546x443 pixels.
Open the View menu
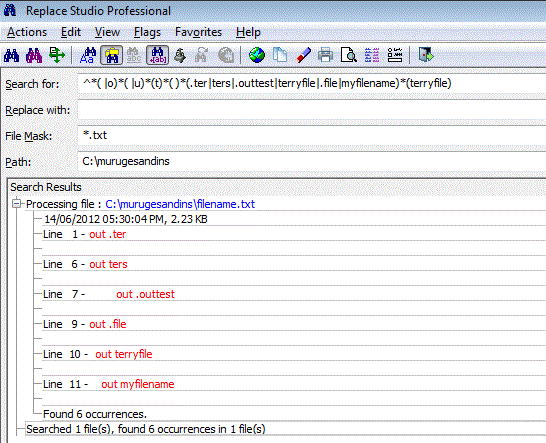point(107,32)
